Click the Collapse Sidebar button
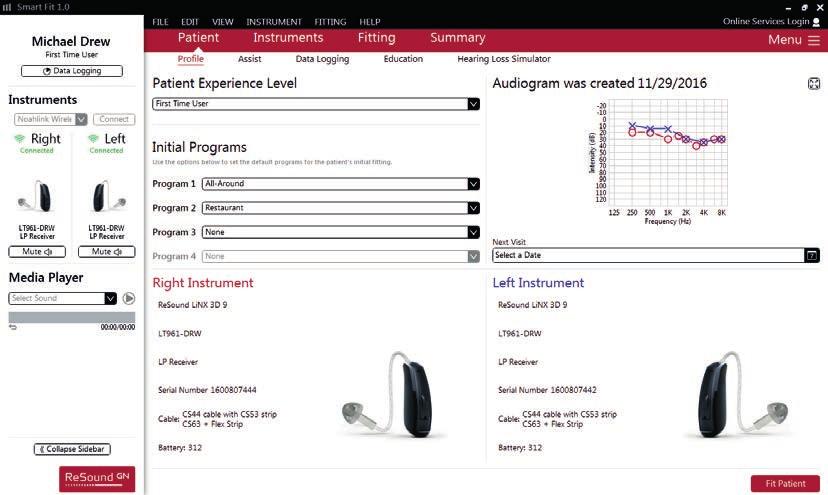This screenshot has height=495, width=828. pyautogui.click(x=72, y=449)
